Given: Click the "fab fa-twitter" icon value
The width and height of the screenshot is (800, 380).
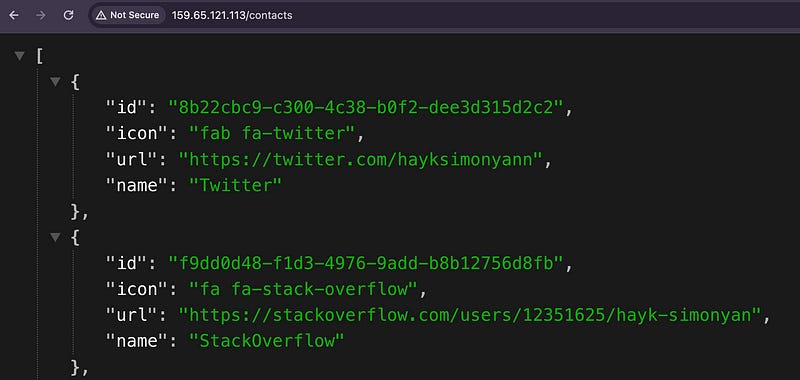Looking at the screenshot, I should coord(272,134).
